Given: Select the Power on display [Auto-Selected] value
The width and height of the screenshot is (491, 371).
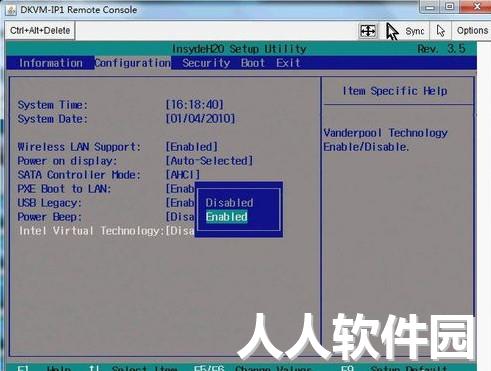Looking at the screenshot, I should pyautogui.click(x=209, y=161).
